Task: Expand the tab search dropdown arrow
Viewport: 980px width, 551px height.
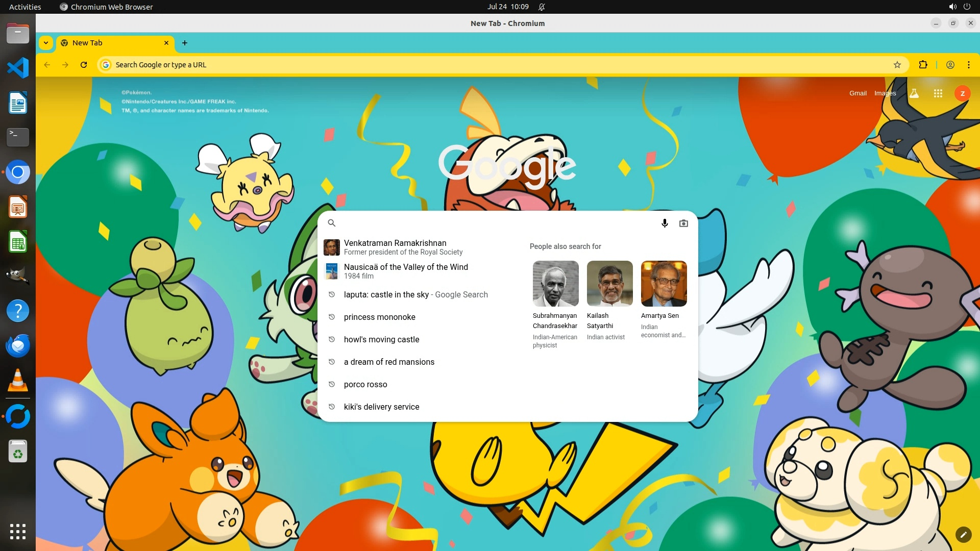Action: [x=46, y=43]
